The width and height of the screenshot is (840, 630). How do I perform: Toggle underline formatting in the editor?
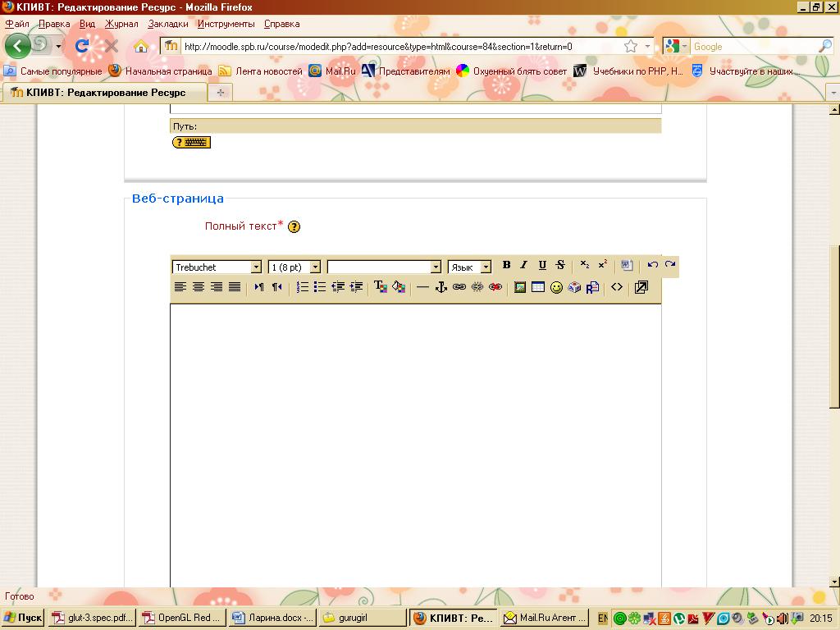(542, 265)
